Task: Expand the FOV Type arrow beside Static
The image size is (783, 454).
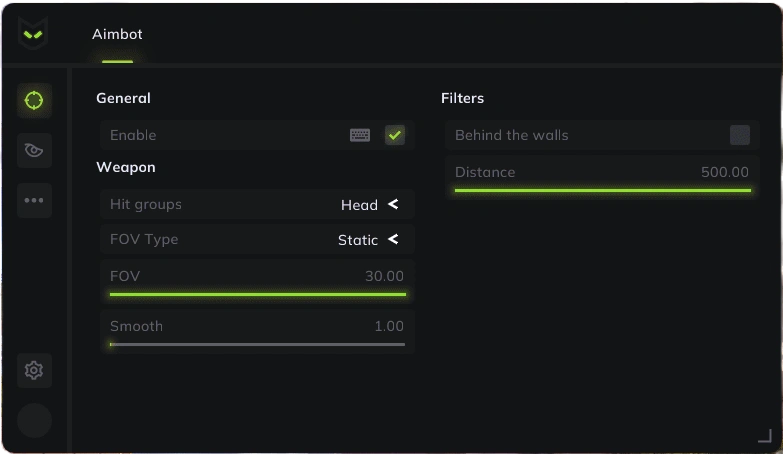Action: (393, 239)
